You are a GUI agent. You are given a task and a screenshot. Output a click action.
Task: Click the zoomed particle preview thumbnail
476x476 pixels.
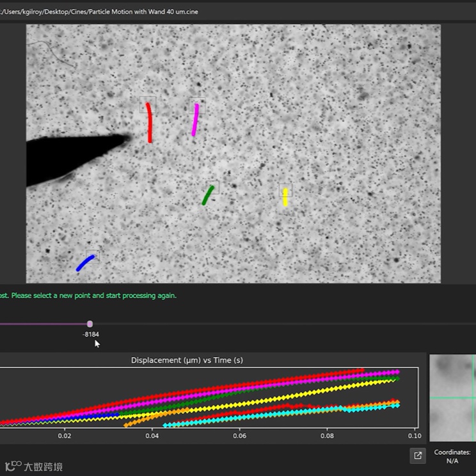(x=452, y=398)
